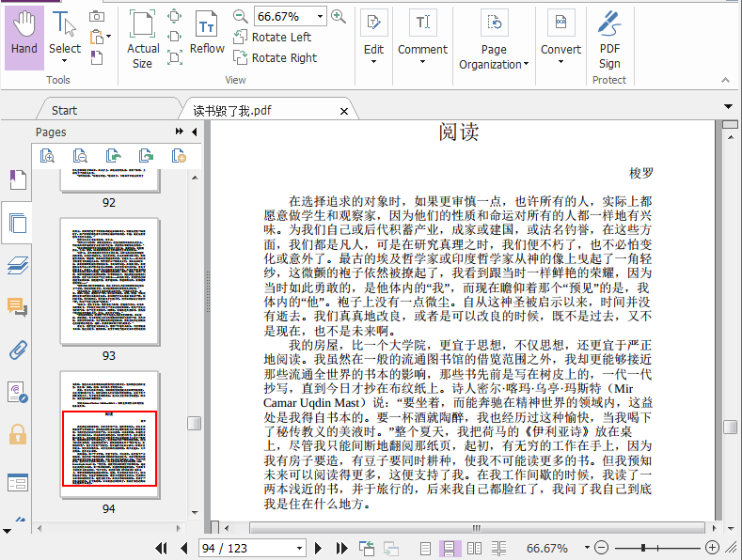Open the Comment dropdown

422,37
